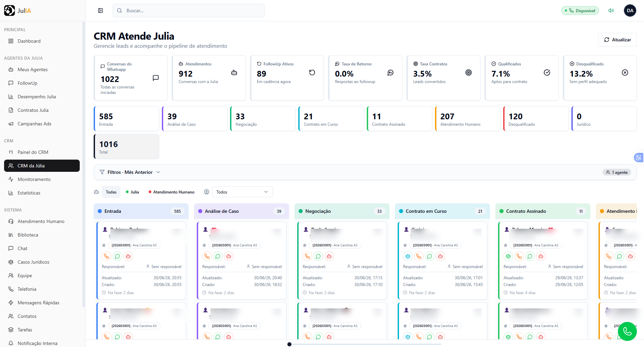Filter by Entrada stage count card
The height and width of the screenshot is (347, 644).
click(126, 119)
